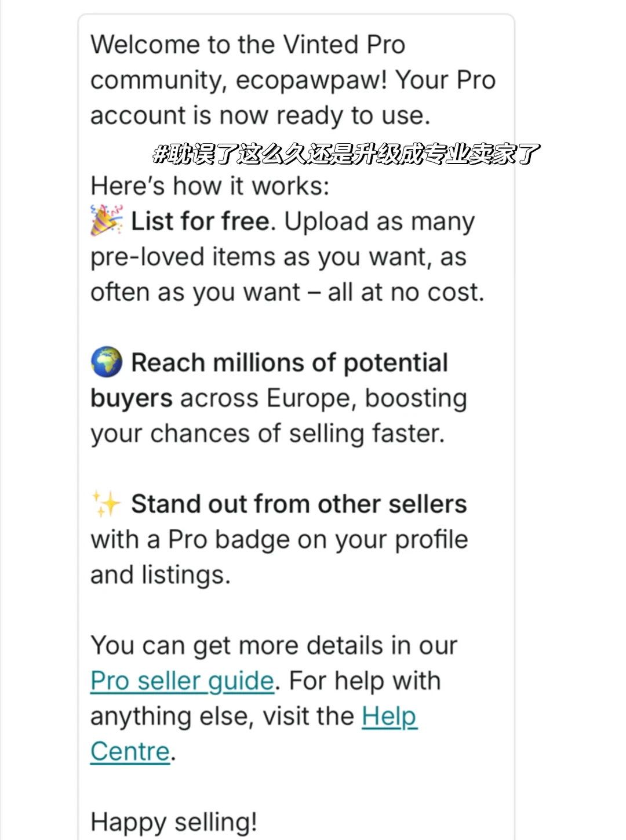Click 'Reach millions of potential' bold text
The height and width of the screenshot is (840, 626).
(x=289, y=363)
